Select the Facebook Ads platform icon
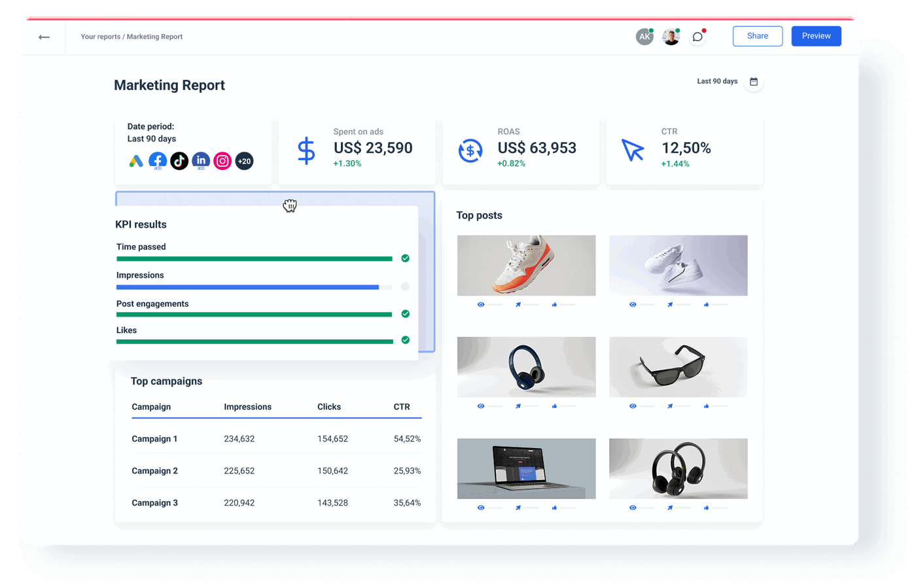The width and height of the screenshot is (916, 588). pos(157,161)
